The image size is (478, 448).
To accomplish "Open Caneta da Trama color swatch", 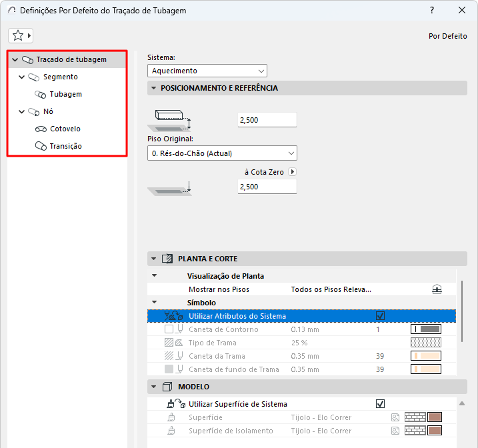I will (x=426, y=355).
